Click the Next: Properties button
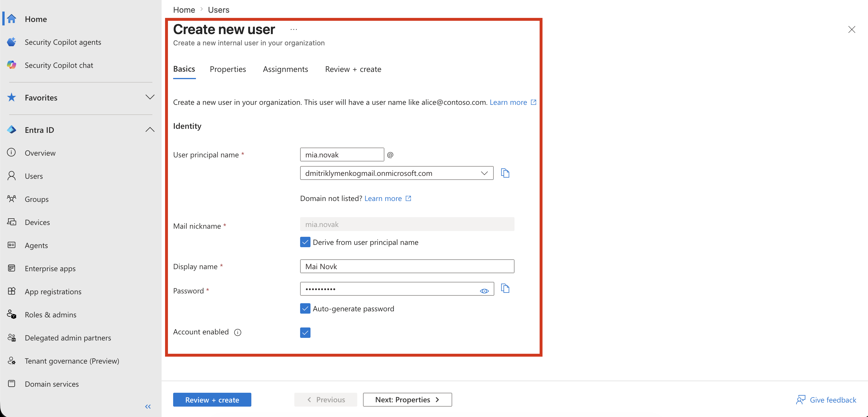The width and height of the screenshot is (868, 417). pyautogui.click(x=407, y=400)
